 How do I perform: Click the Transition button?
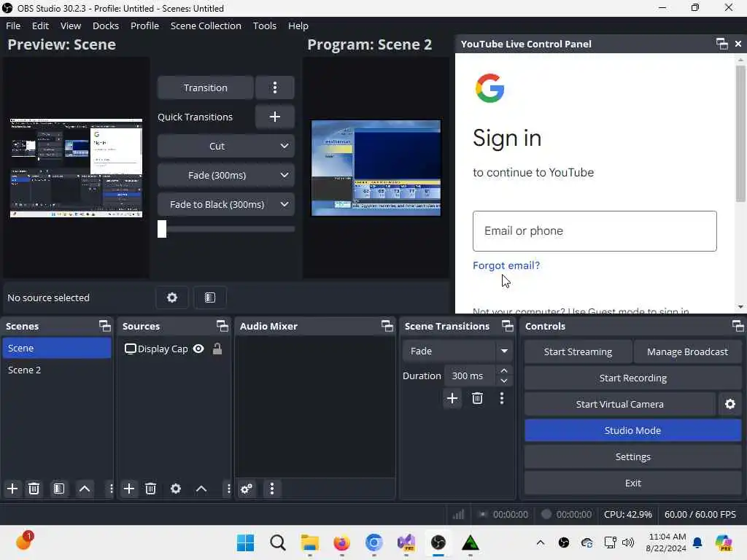(x=205, y=87)
